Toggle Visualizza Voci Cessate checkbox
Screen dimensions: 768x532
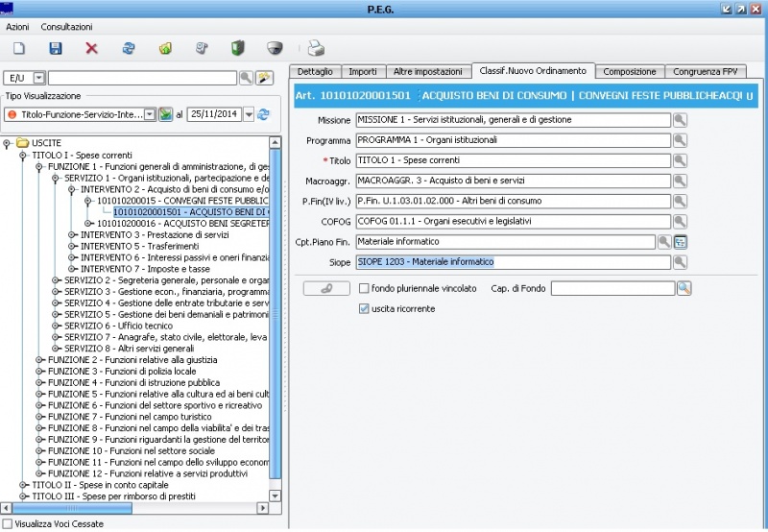pyautogui.click(x=8, y=524)
